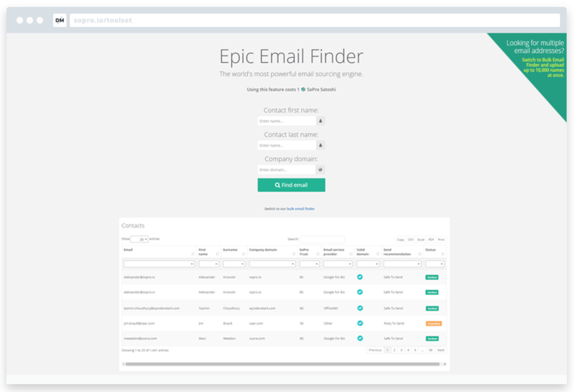
Task: Click the DM logo beside the address bar
Action: [59, 20]
